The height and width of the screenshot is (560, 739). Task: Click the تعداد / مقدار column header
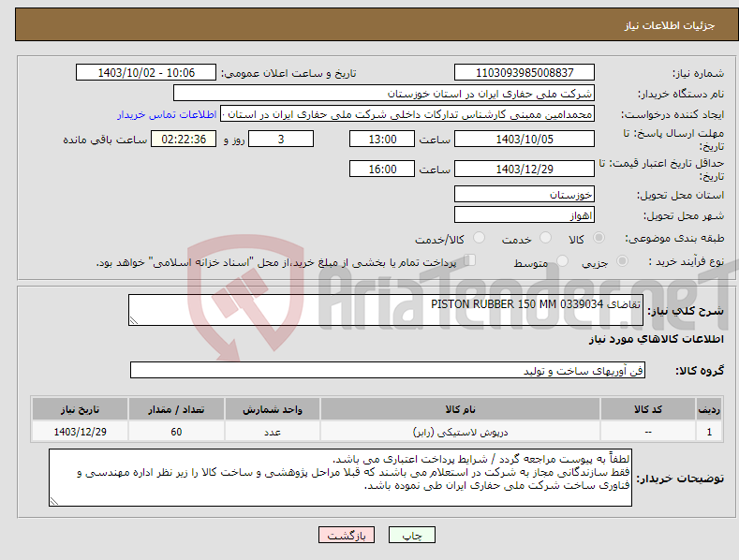pos(176,409)
